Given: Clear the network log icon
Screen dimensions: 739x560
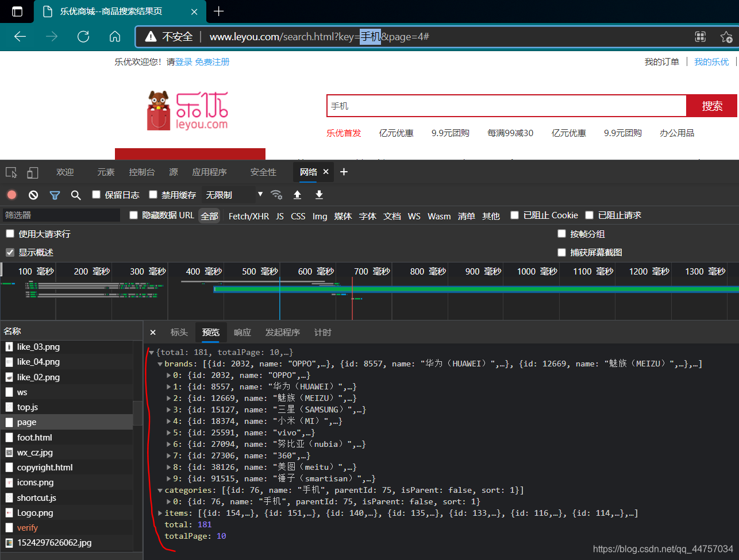Looking at the screenshot, I should 33,195.
